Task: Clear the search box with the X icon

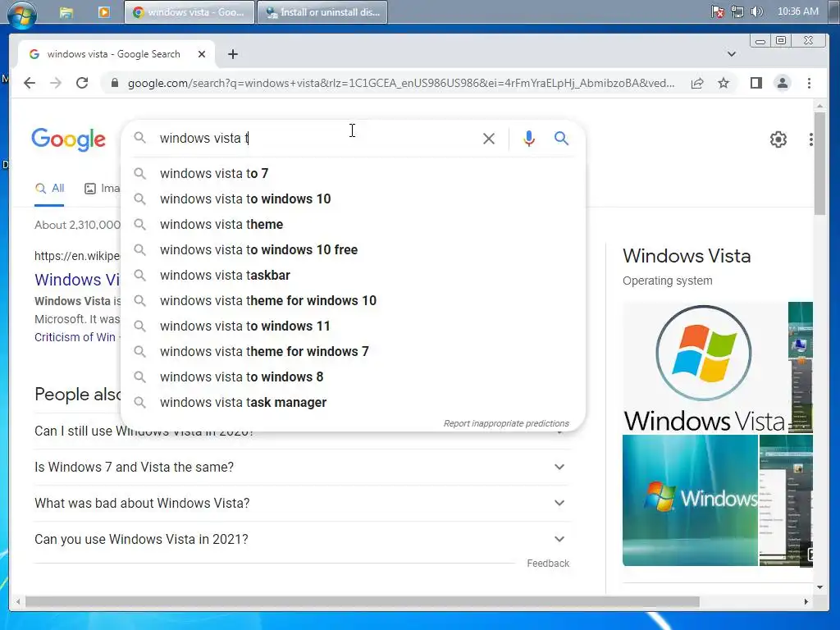Action: click(489, 139)
